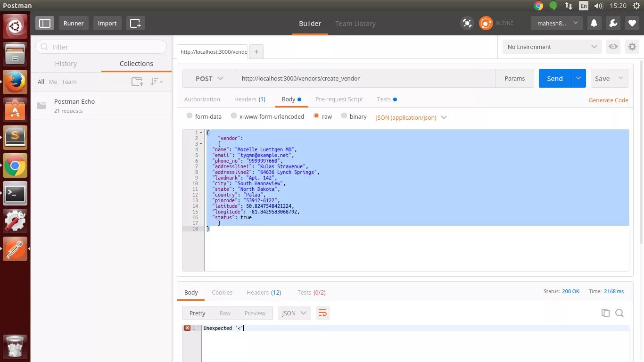
Task: Toggle the sidebar panel icon
Action: coord(45,23)
